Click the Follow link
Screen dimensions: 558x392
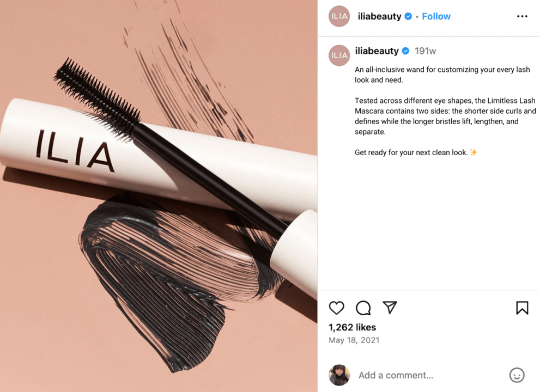(436, 16)
